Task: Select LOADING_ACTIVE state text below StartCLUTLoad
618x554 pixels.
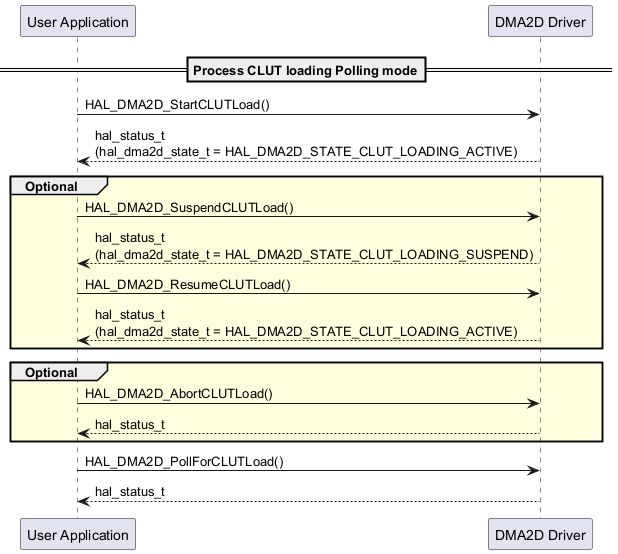Action: tap(306, 151)
